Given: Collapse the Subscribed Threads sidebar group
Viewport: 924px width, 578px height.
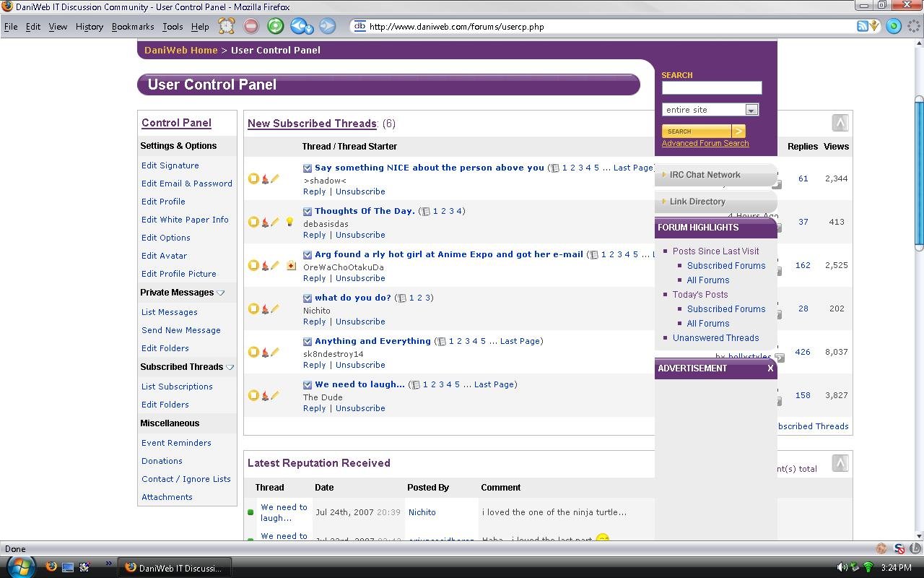Looking at the screenshot, I should 230,368.
